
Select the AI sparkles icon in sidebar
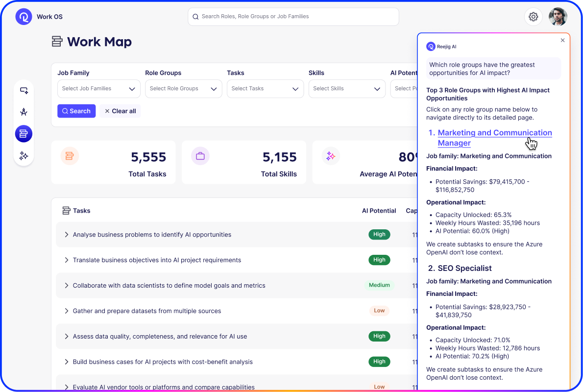click(x=24, y=156)
